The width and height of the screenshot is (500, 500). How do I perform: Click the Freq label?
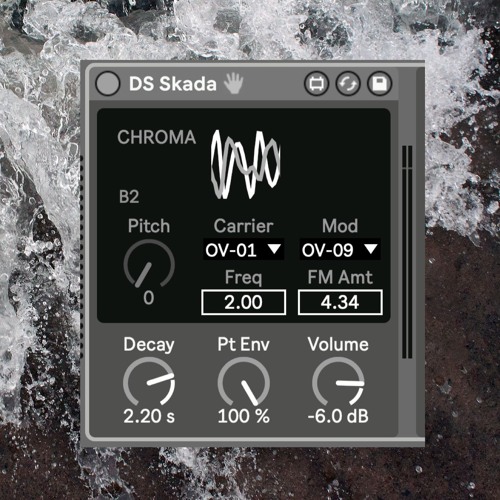pos(244,277)
